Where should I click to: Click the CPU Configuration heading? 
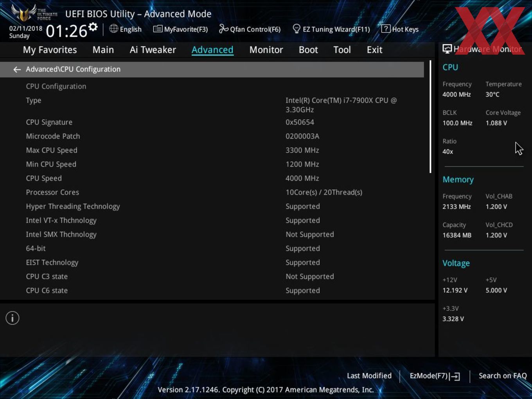coord(56,86)
